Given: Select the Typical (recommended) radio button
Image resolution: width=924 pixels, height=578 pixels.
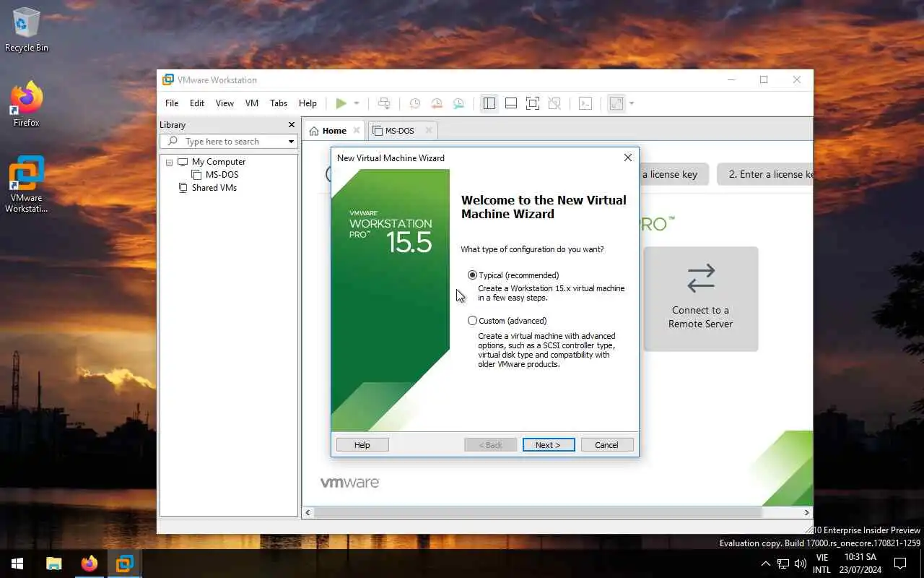Looking at the screenshot, I should tap(472, 275).
